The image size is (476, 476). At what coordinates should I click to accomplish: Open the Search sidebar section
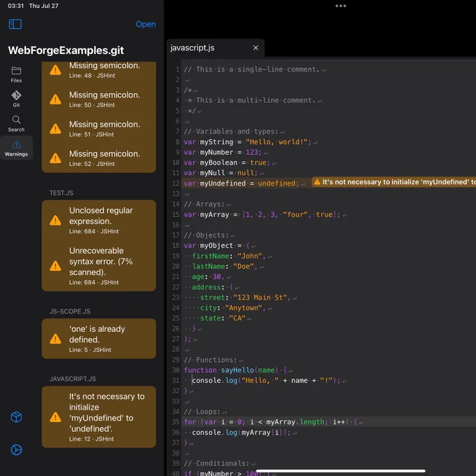(x=16, y=124)
